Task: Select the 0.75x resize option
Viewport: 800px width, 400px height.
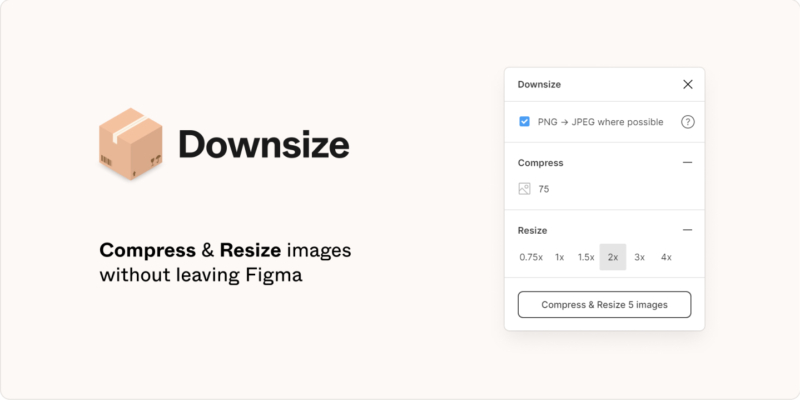Action: pyautogui.click(x=531, y=257)
